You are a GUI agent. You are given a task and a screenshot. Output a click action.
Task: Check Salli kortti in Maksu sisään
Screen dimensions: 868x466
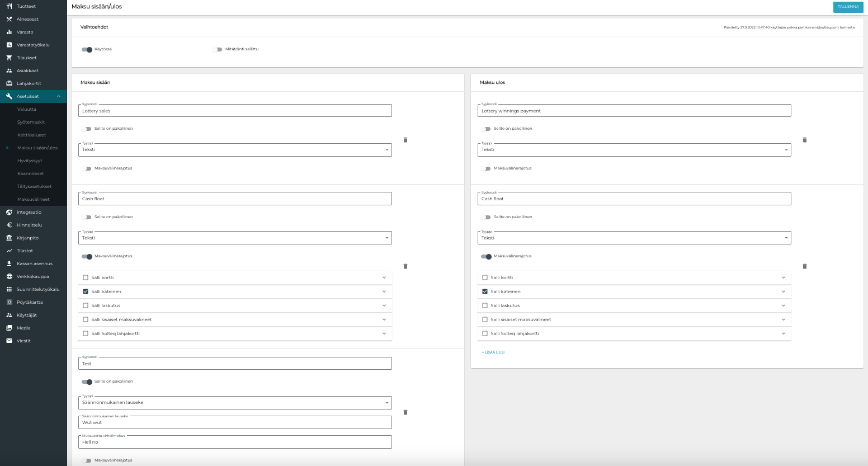[86, 277]
